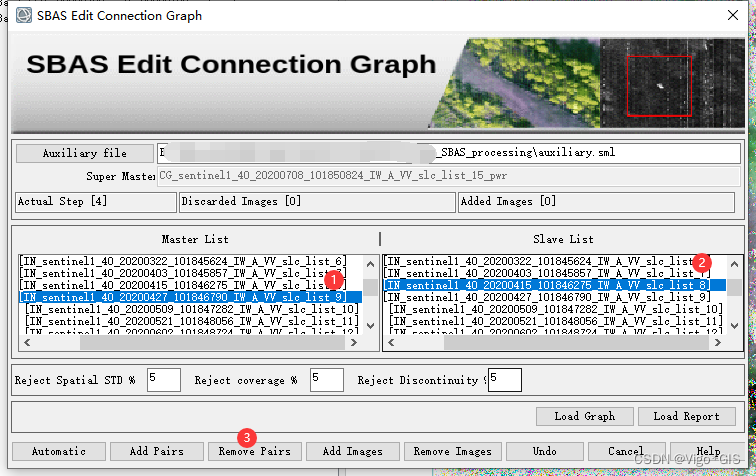The height and width of the screenshot is (476, 756).
Task: Click Master List scroll left arrow
Action: click(27, 342)
